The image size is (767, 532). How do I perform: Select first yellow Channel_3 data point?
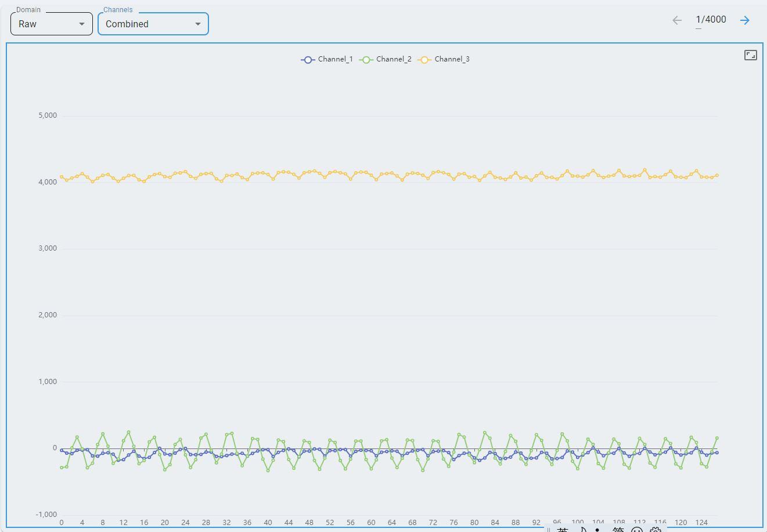point(62,177)
